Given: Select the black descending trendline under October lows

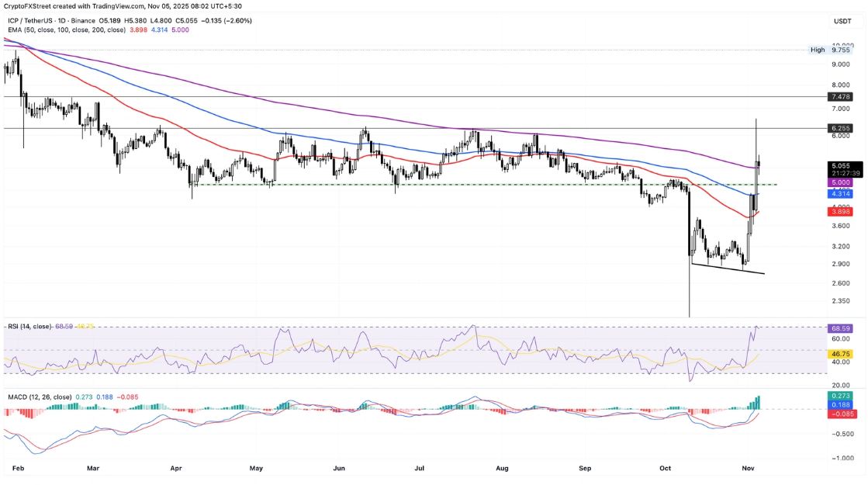Looking at the screenshot, I should pos(729,269).
